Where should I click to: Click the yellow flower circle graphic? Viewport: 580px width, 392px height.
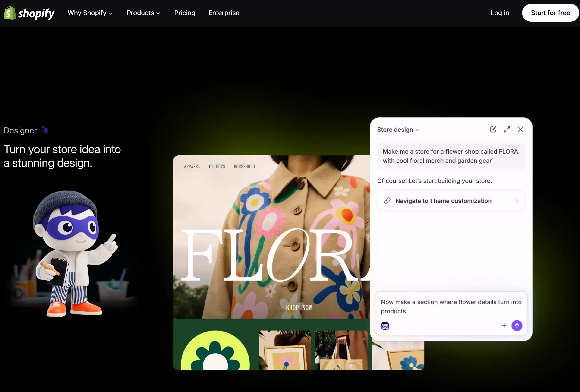click(x=215, y=350)
